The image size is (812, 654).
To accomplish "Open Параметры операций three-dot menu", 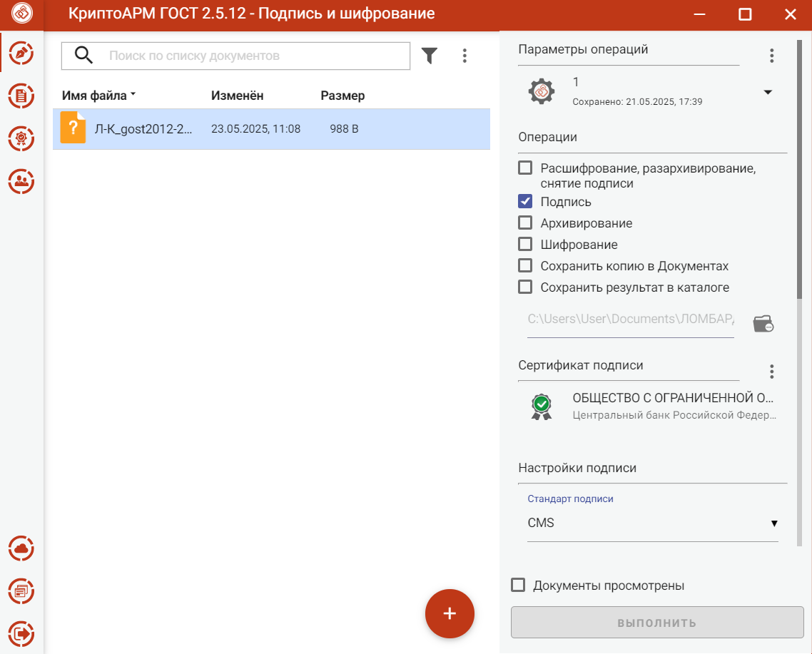I will 771,56.
